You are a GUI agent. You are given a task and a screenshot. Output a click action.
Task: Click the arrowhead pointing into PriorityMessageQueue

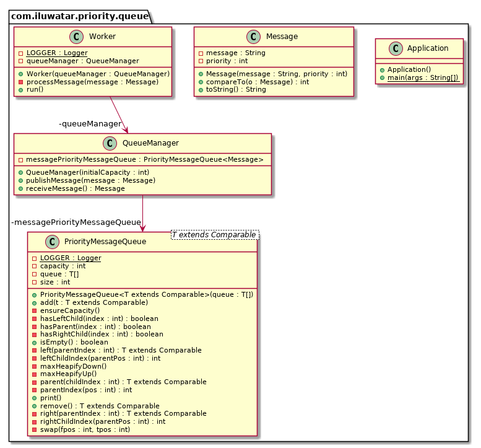[x=143, y=227]
